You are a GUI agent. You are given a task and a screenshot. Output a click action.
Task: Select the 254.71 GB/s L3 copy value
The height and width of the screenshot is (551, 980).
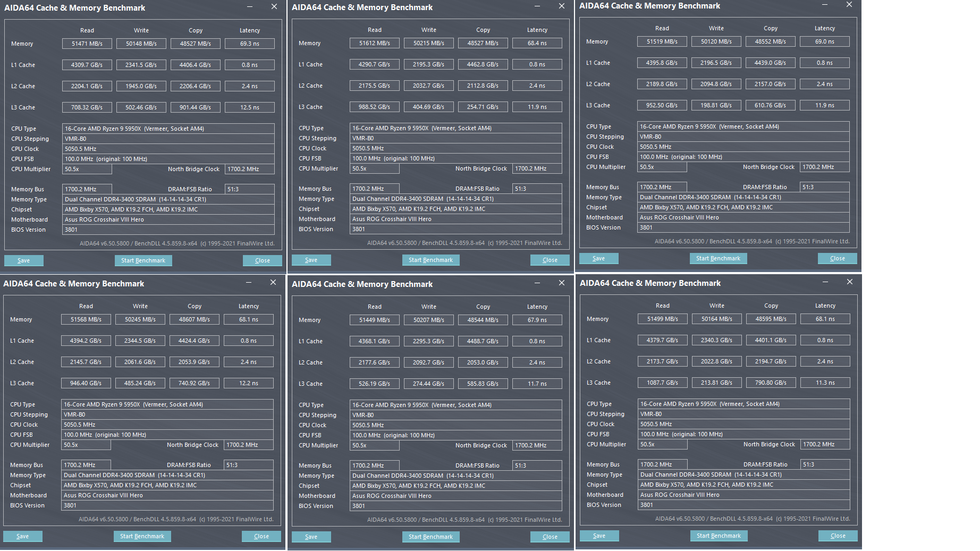pos(483,107)
